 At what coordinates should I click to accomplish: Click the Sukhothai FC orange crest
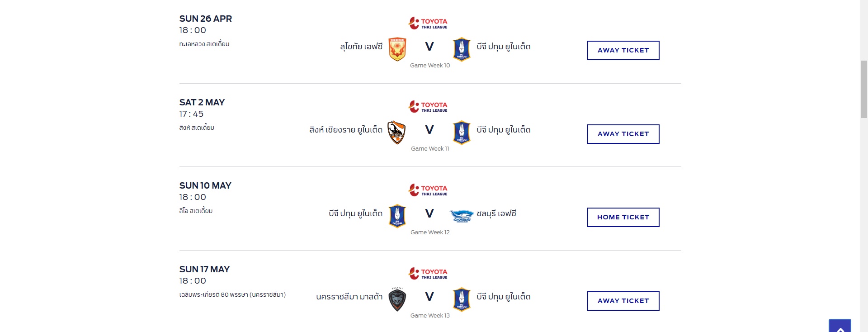tap(397, 49)
